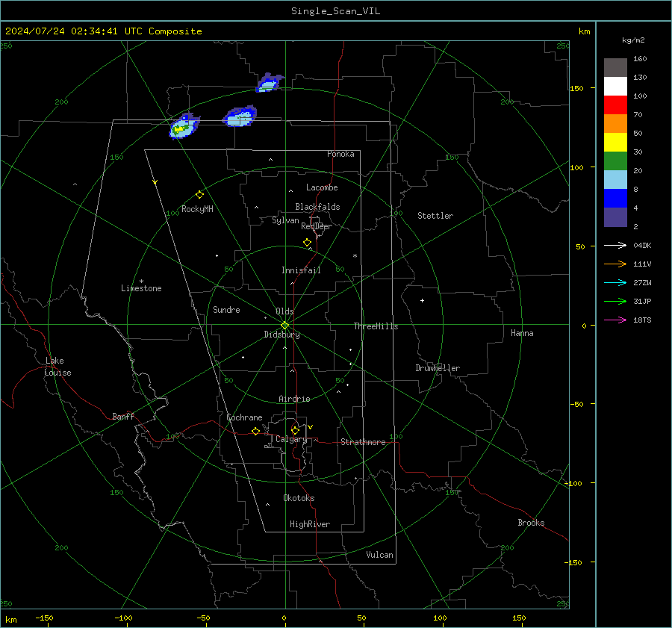Click the Calgary city label
The height and width of the screenshot is (628, 672).
click(x=291, y=439)
